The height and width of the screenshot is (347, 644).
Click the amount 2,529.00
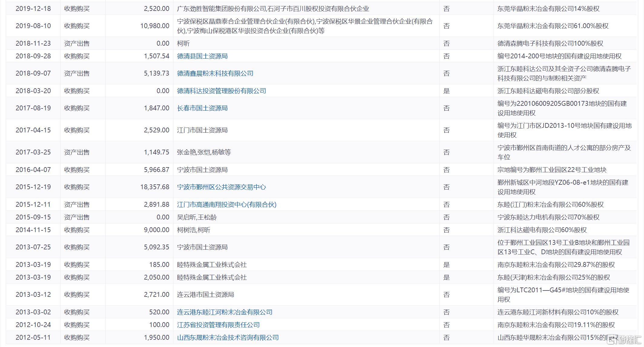pos(156,130)
